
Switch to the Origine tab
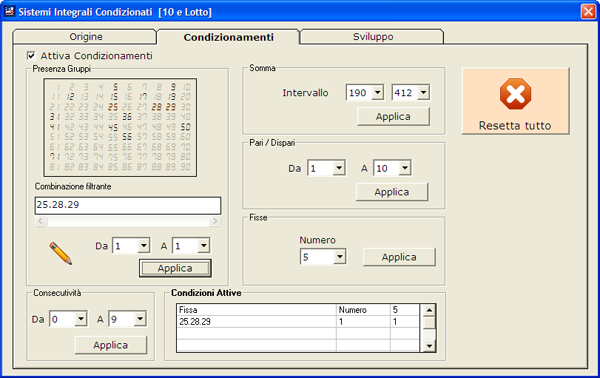85,37
